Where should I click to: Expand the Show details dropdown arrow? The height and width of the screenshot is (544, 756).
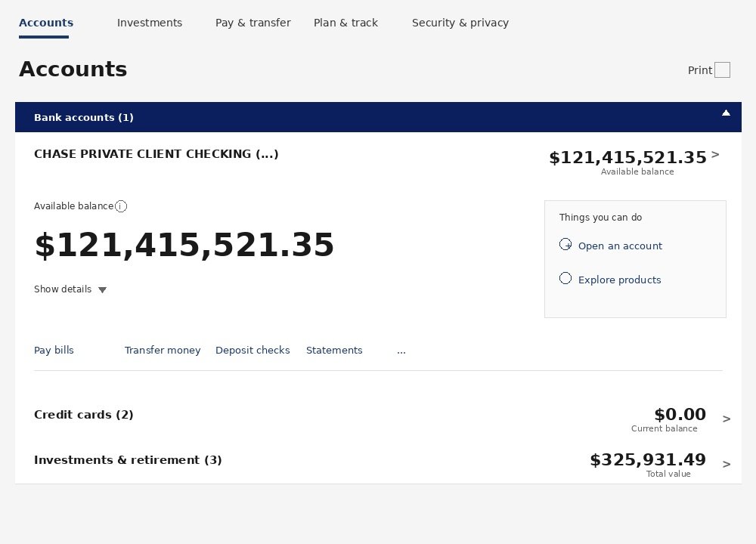click(x=102, y=289)
